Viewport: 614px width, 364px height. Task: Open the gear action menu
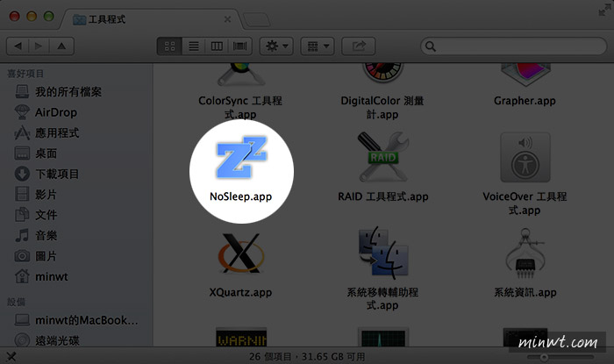point(276,46)
